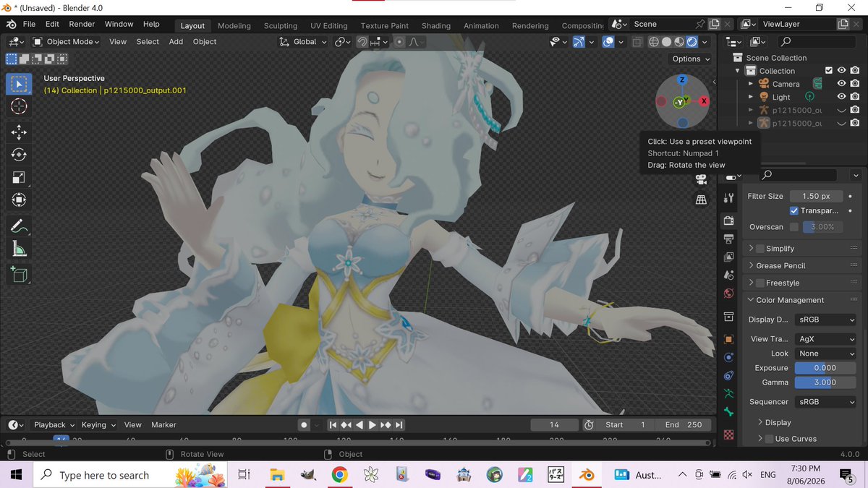Toggle proportional editing button
The height and width of the screenshot is (488, 868).
pos(399,42)
